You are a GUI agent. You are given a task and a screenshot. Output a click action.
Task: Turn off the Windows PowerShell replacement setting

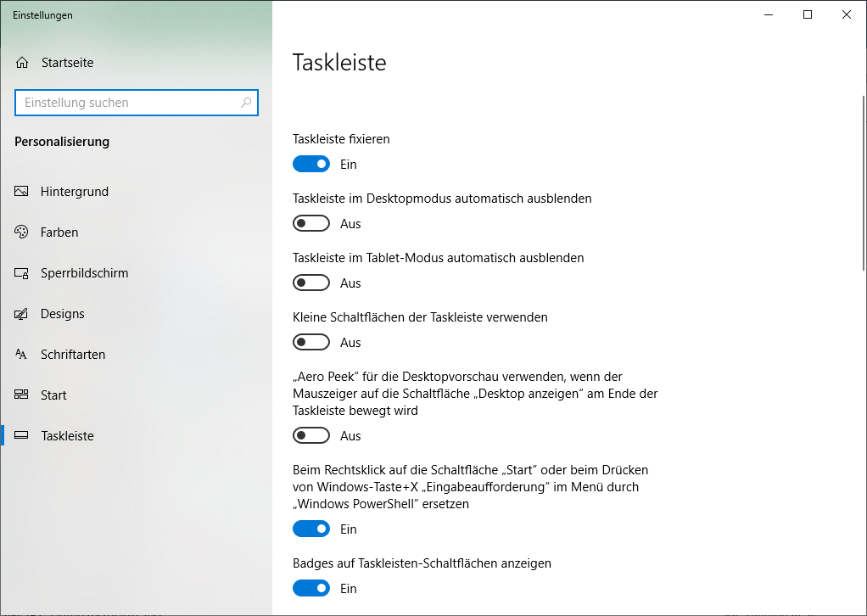click(x=311, y=529)
